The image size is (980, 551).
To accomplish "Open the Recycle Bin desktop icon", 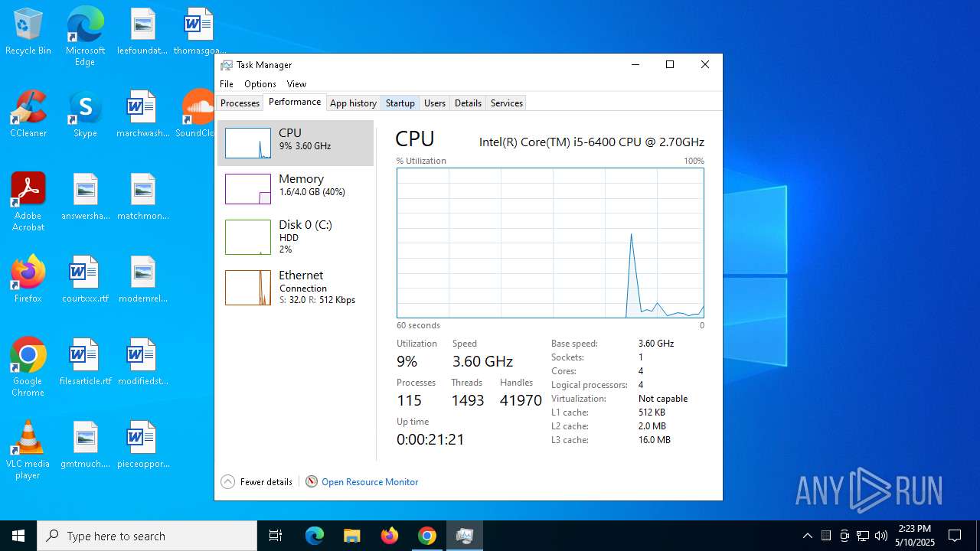I will click(28, 32).
